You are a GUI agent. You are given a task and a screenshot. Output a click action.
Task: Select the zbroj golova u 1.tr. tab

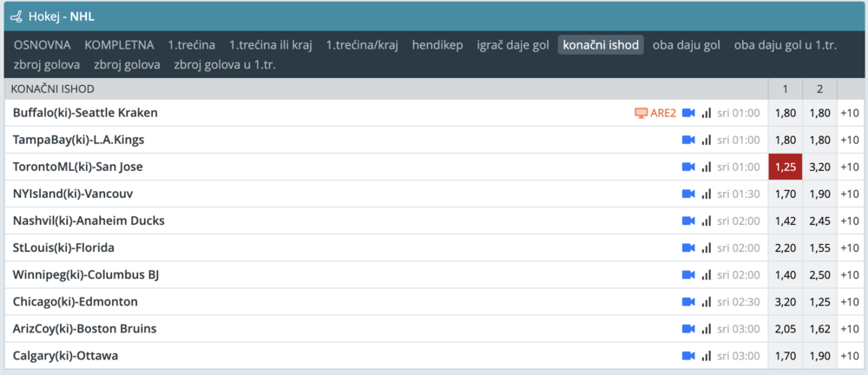[225, 65]
